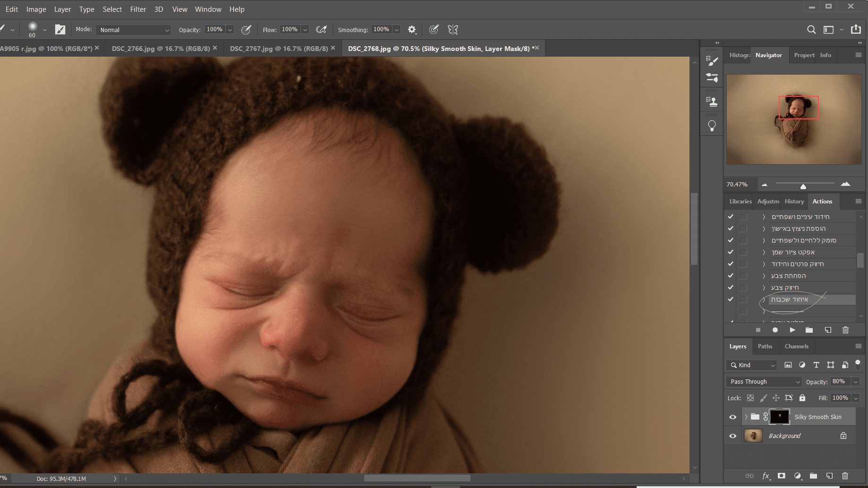Enable airbrush-style build-up effects
868x488 pixels.
tap(321, 30)
